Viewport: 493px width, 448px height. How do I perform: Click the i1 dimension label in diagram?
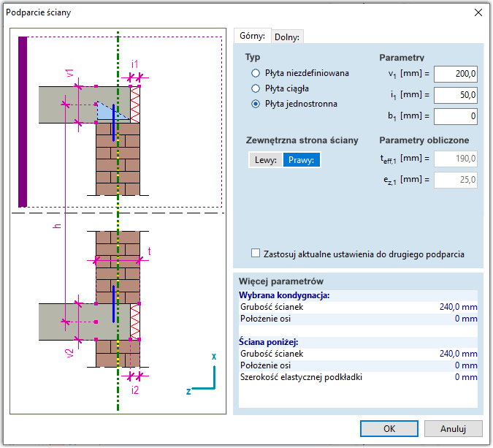(134, 64)
